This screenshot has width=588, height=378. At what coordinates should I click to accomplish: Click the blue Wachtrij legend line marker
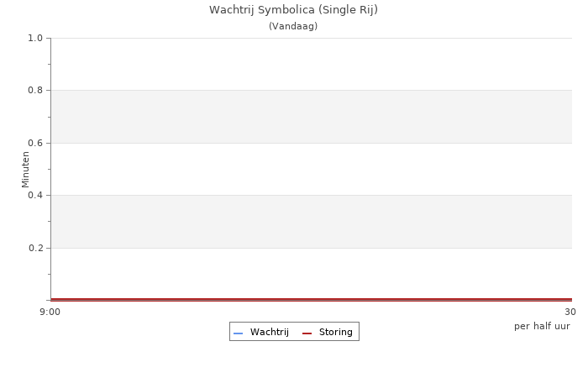tap(238, 333)
